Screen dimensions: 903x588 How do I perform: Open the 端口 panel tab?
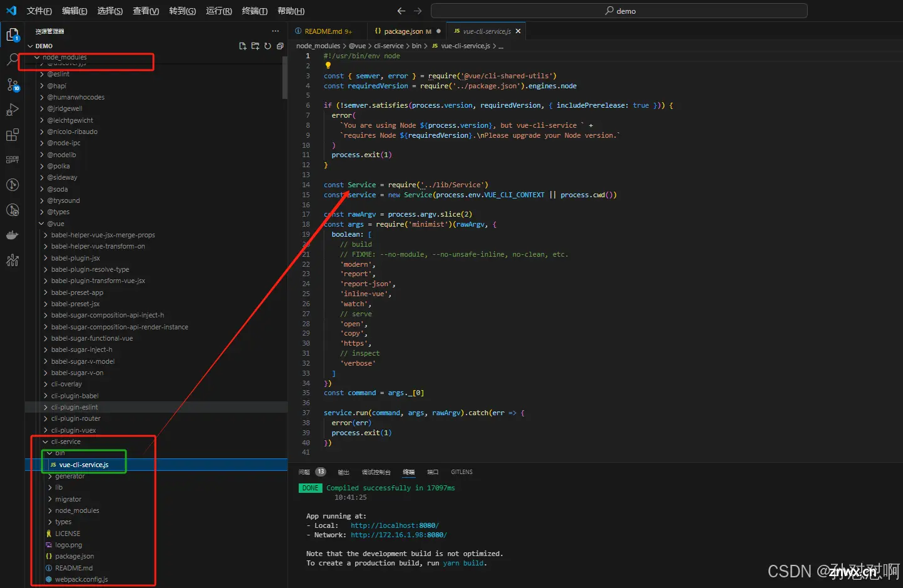432,472
